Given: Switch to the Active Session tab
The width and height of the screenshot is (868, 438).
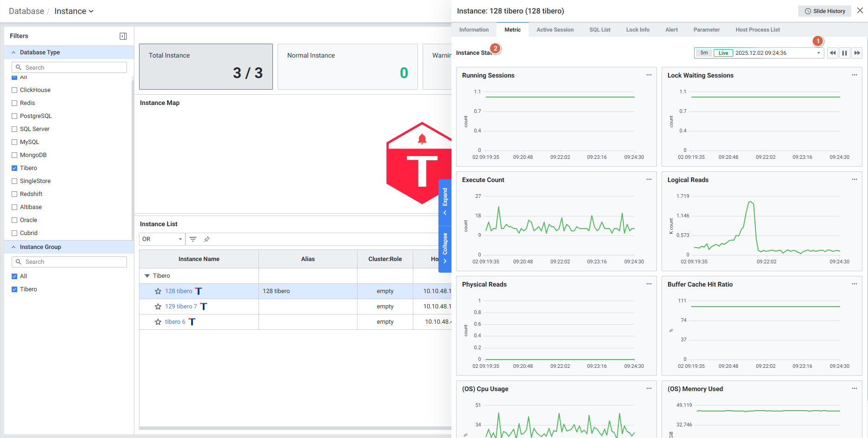Looking at the screenshot, I should (555, 30).
